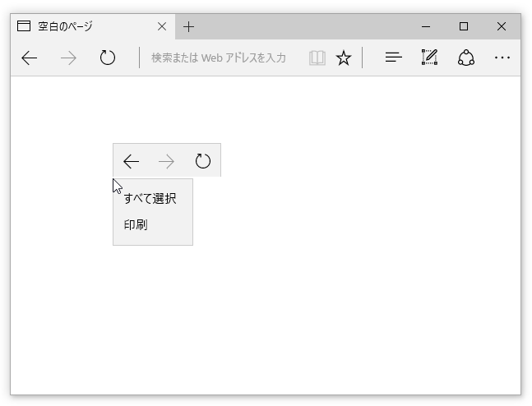Add page to favorites star icon

click(x=344, y=58)
